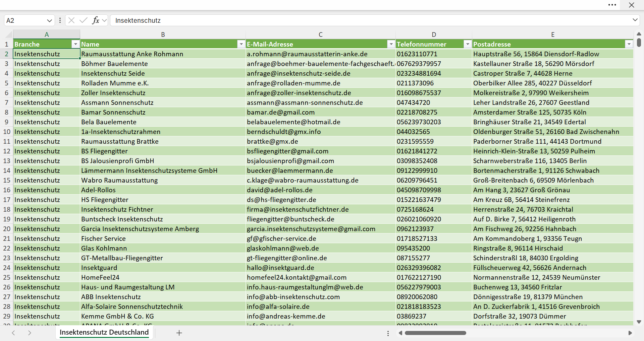
Task: Click the Insert Function fx icon
Action: (x=96, y=20)
